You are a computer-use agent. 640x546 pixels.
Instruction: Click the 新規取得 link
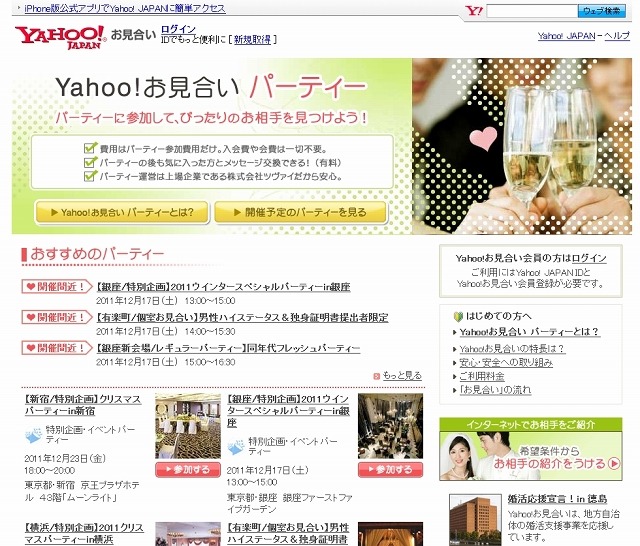(x=252, y=40)
